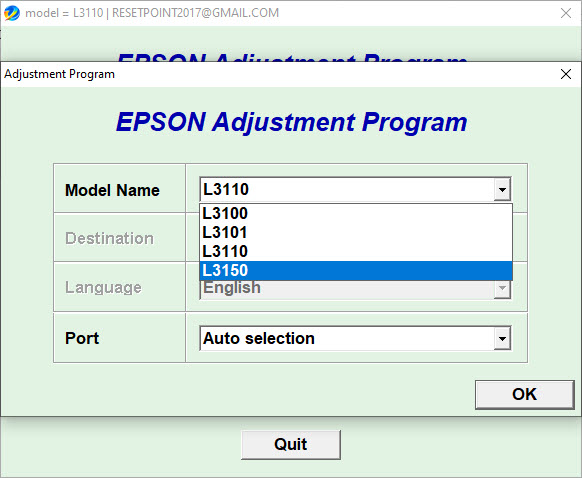The image size is (582, 478).
Task: Open the Port dropdown arrow
Action: (x=502, y=338)
